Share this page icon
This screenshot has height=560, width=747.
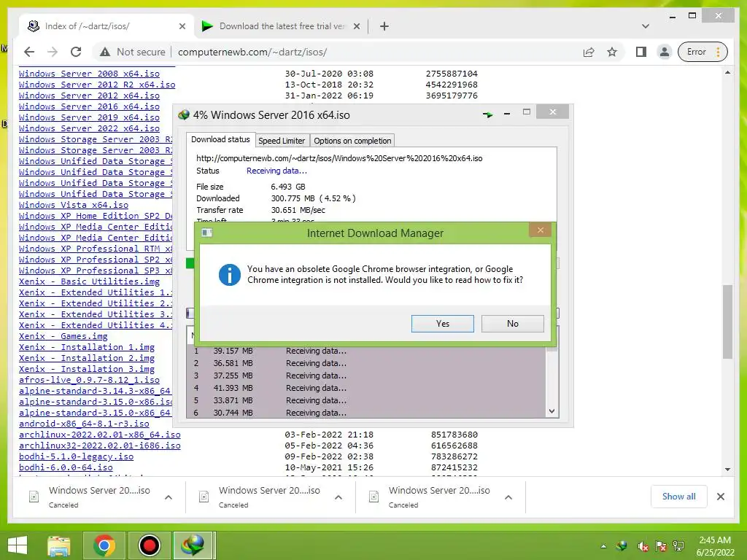point(589,52)
